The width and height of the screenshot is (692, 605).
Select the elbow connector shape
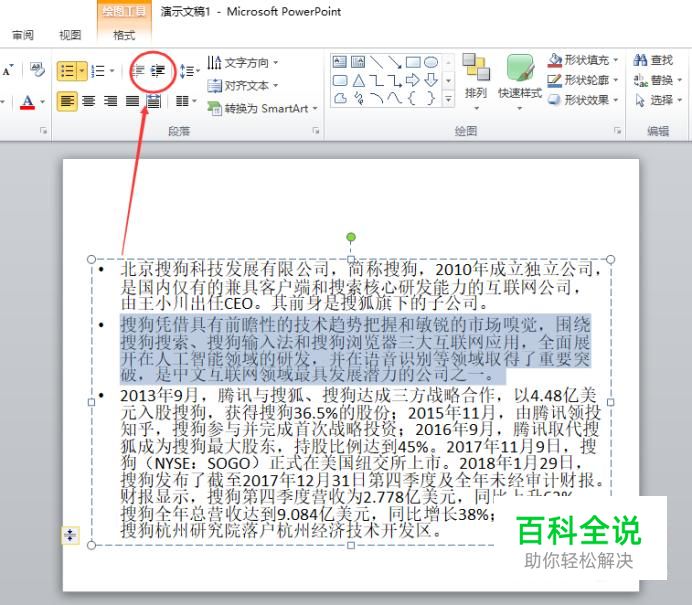click(x=376, y=80)
